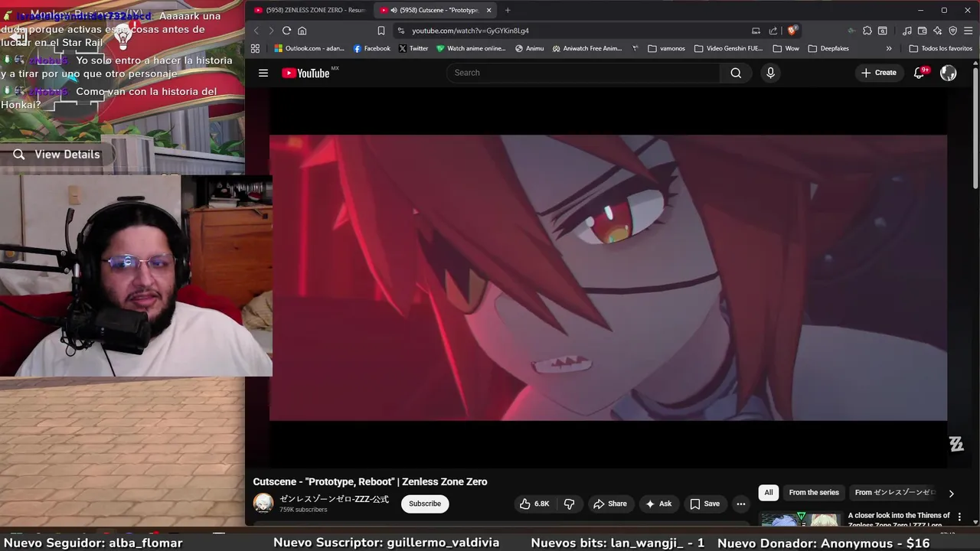Open the channel name ゼンレスゾーンゼロ-ZZZ-公式
The height and width of the screenshot is (551, 980).
[x=334, y=499]
